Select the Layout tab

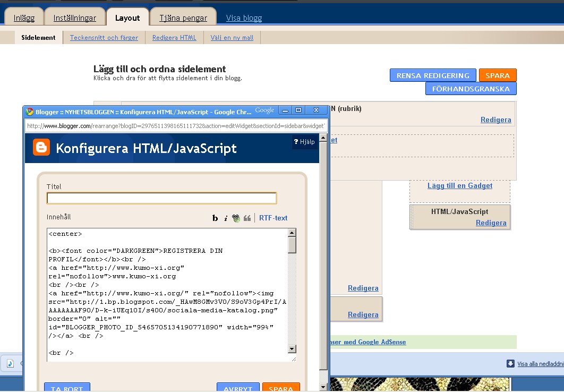pos(127,18)
